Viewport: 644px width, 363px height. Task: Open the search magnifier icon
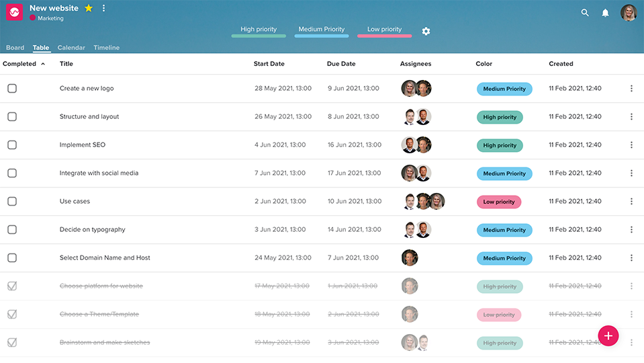585,13
